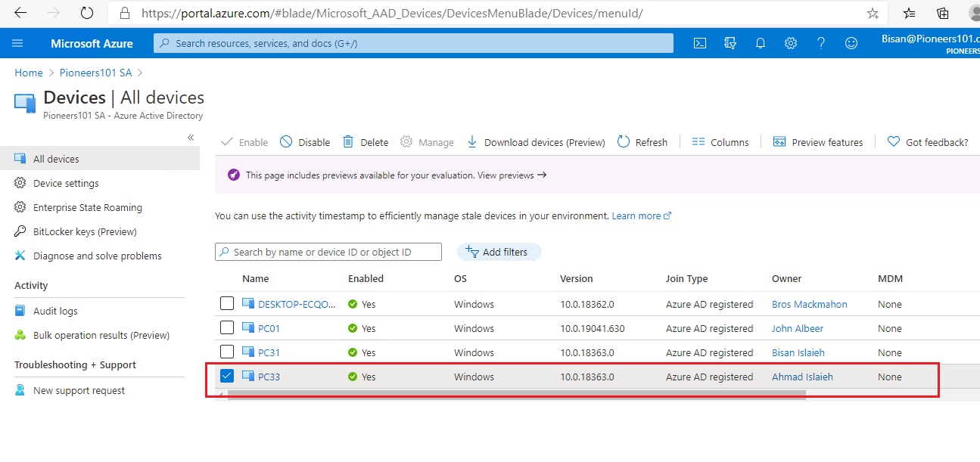Check the DESKTOP-ECQO row checkbox
Screen dimensions: 980x462
[x=227, y=304]
